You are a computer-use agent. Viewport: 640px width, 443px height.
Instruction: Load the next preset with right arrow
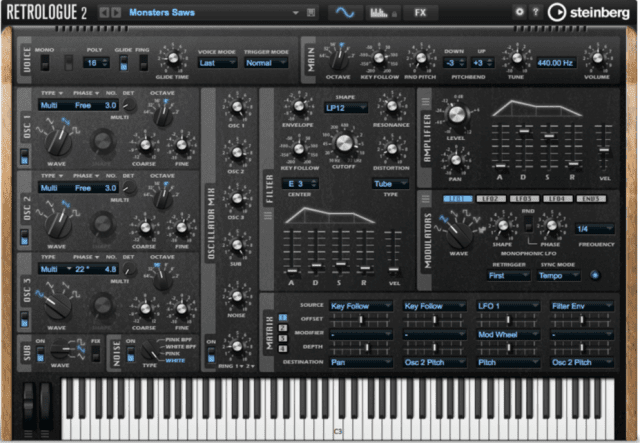(116, 13)
